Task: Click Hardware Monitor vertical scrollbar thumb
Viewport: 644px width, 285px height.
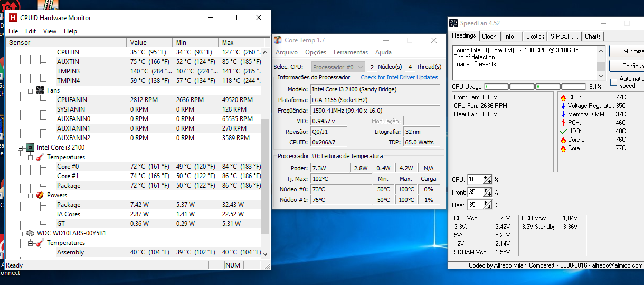Action: [265, 177]
